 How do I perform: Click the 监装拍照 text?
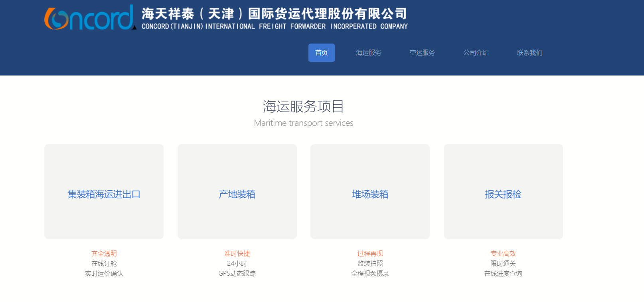pos(370,264)
